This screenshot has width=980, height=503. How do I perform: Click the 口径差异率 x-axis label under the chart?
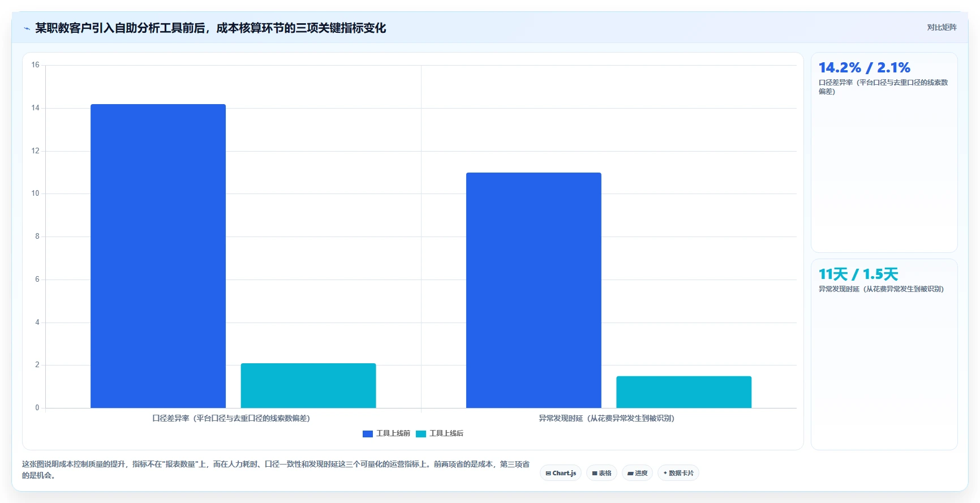click(x=231, y=419)
